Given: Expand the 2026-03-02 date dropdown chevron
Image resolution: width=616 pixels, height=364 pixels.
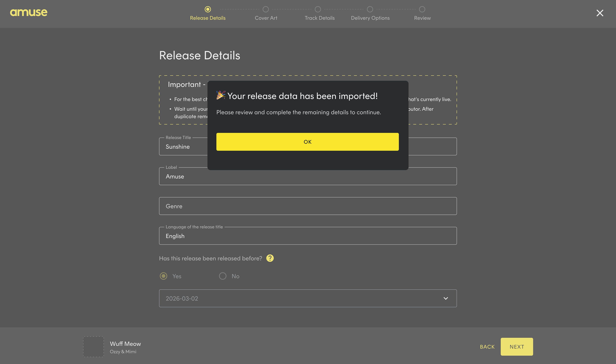Looking at the screenshot, I should click(x=446, y=298).
